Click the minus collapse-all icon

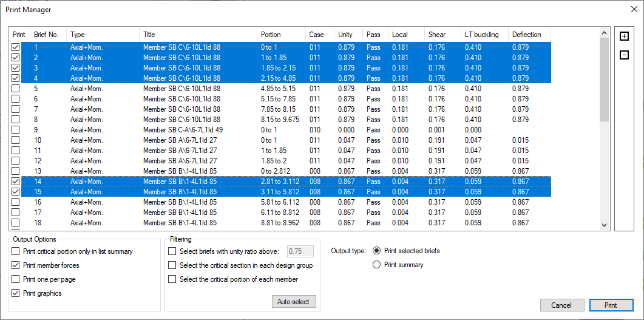click(624, 55)
